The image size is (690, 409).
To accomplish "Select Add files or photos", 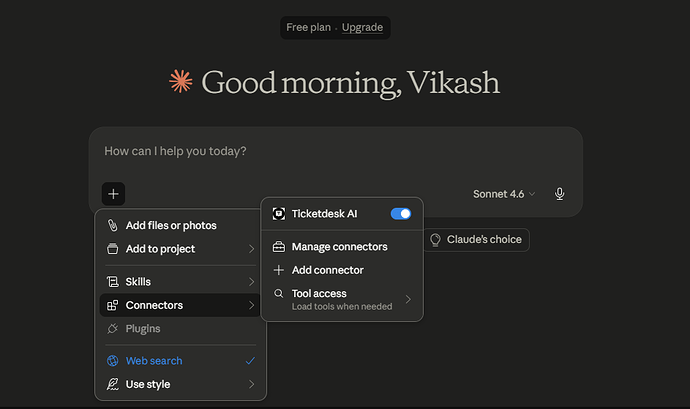I will click(180, 225).
